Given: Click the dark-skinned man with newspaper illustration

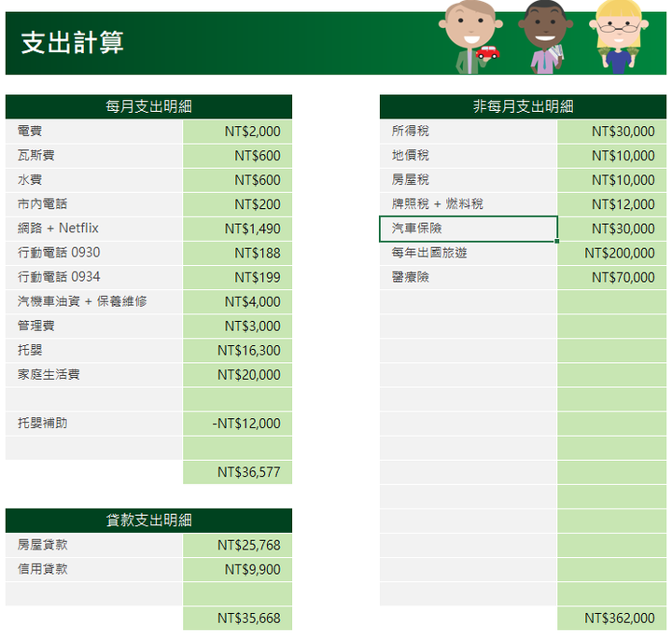Looking at the screenshot, I should click(545, 37).
